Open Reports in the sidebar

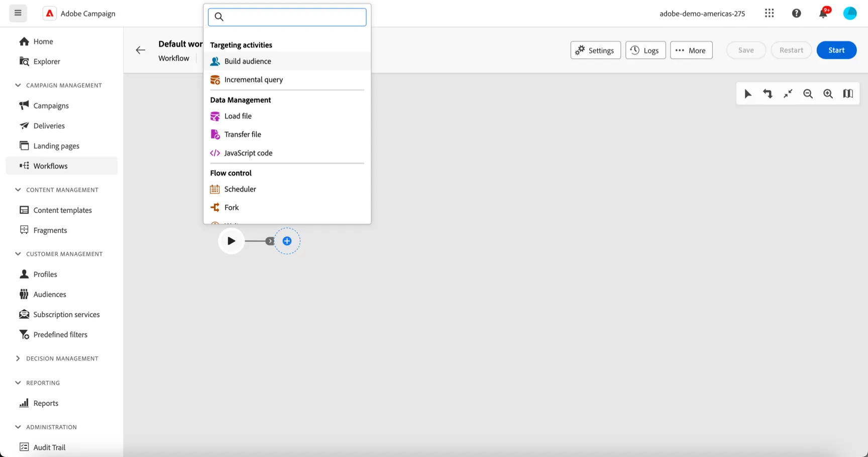click(61, 403)
